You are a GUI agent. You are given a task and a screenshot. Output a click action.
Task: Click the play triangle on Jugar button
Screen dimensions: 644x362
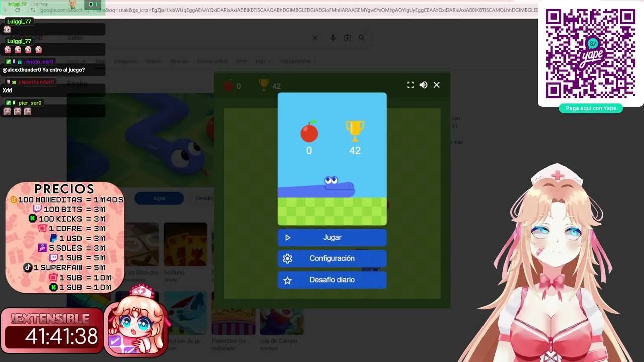pyautogui.click(x=288, y=238)
